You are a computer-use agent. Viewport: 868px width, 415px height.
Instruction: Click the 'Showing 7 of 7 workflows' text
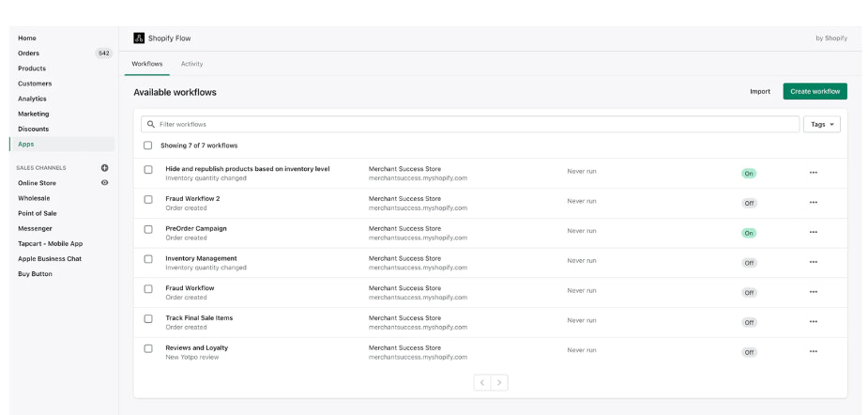tap(199, 146)
